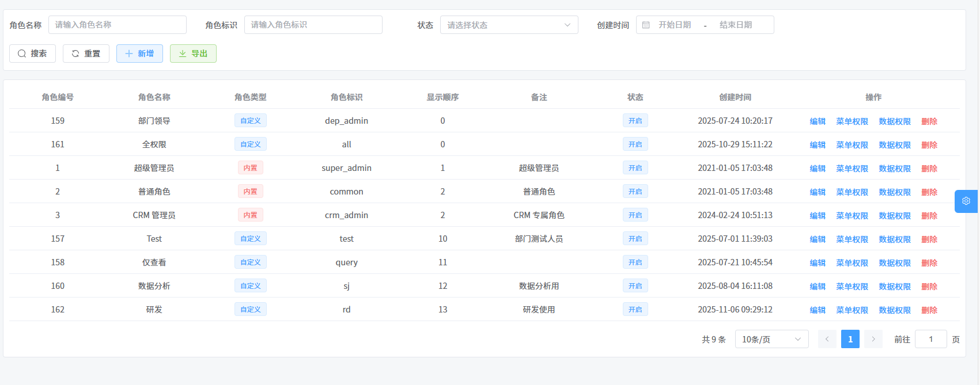Click the 导出 export download button

pos(193,54)
